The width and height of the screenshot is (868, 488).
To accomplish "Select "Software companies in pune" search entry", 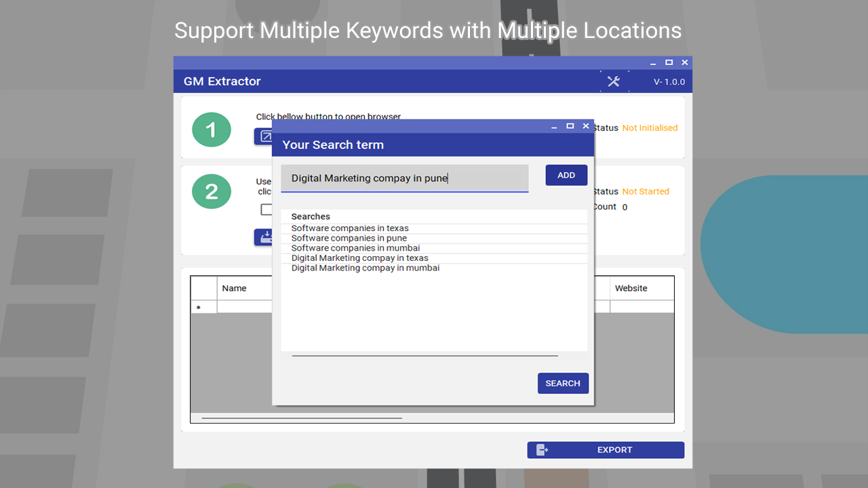I will (349, 238).
